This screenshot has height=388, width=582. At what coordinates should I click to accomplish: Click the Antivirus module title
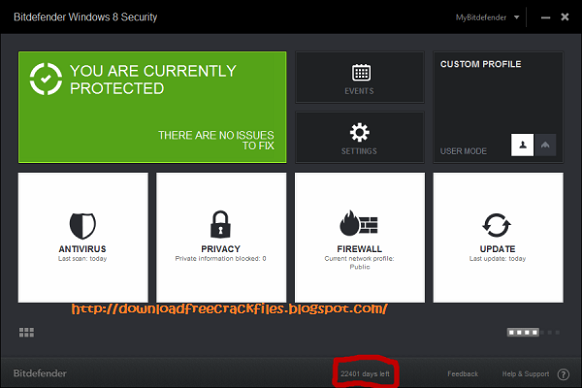[x=82, y=249]
